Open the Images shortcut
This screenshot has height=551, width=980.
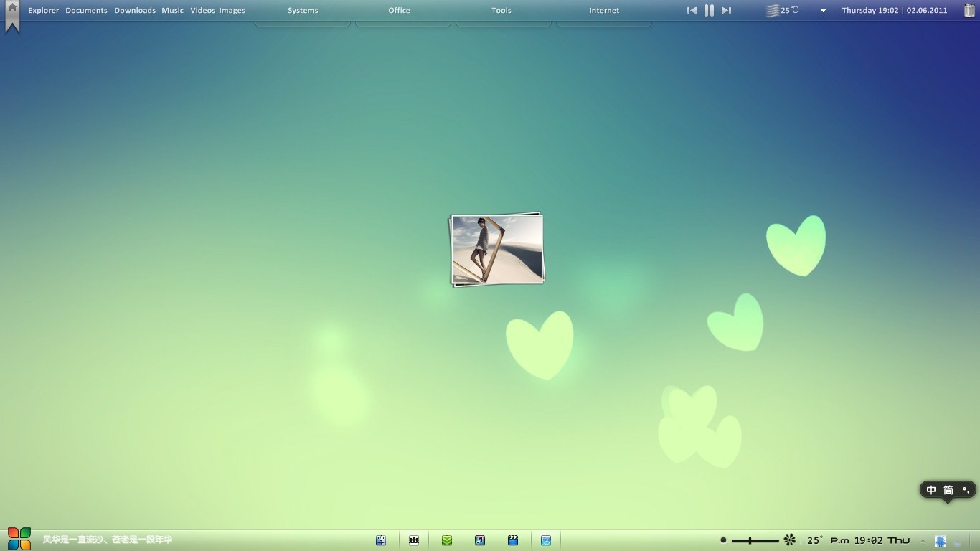pos(232,11)
